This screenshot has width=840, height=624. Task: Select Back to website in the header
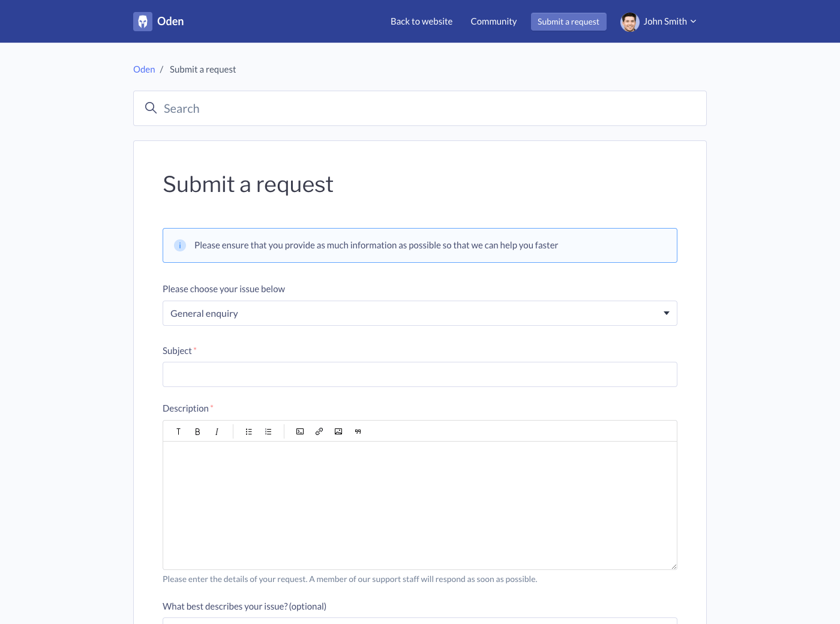click(x=421, y=22)
